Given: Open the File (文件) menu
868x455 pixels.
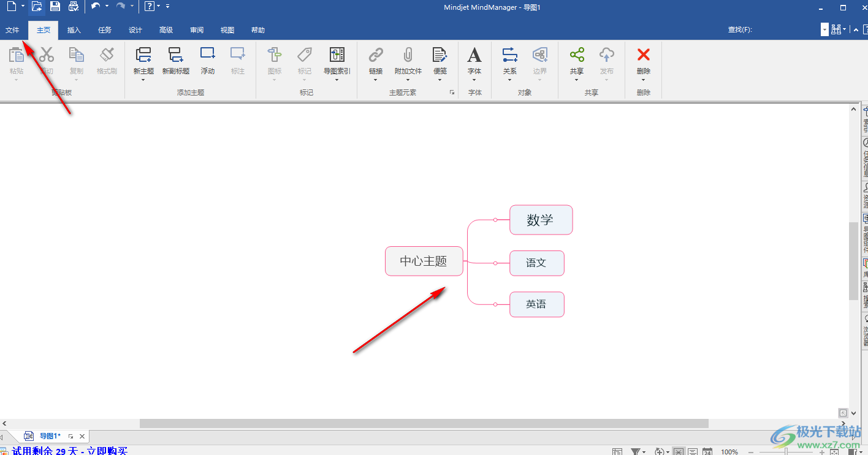Looking at the screenshot, I should click(x=13, y=30).
